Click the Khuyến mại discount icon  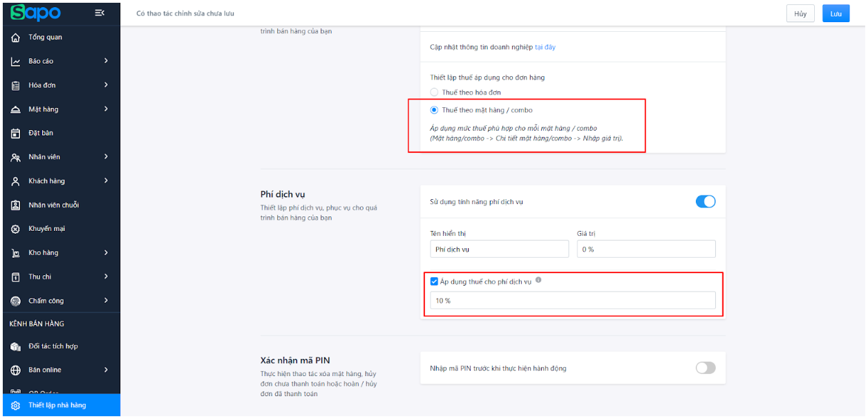[15, 229]
